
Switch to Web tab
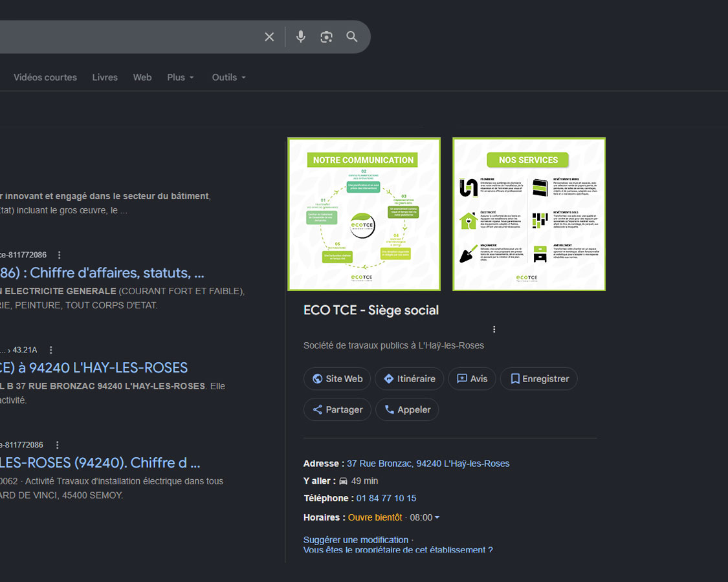pyautogui.click(x=142, y=78)
